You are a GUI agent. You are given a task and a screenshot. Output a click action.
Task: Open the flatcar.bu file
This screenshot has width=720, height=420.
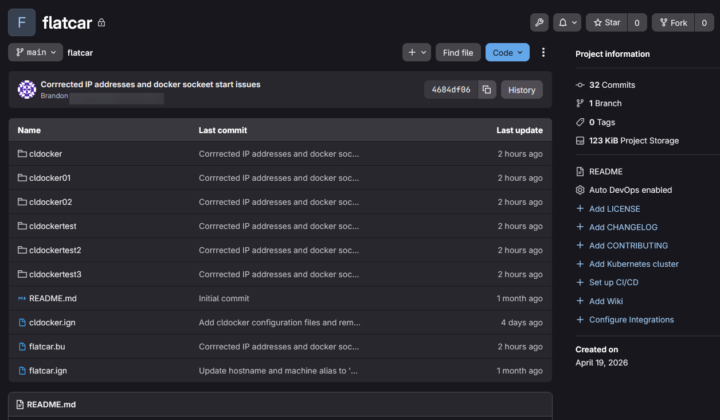(47, 347)
